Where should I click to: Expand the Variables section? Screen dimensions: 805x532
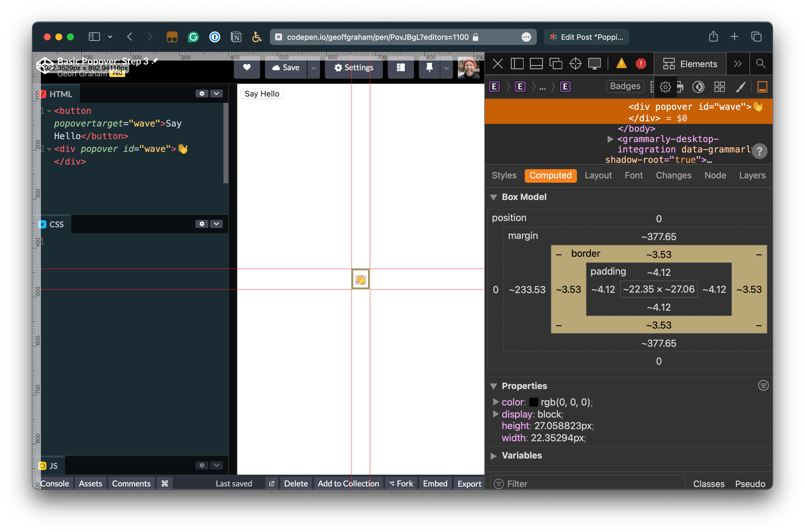[493, 456]
